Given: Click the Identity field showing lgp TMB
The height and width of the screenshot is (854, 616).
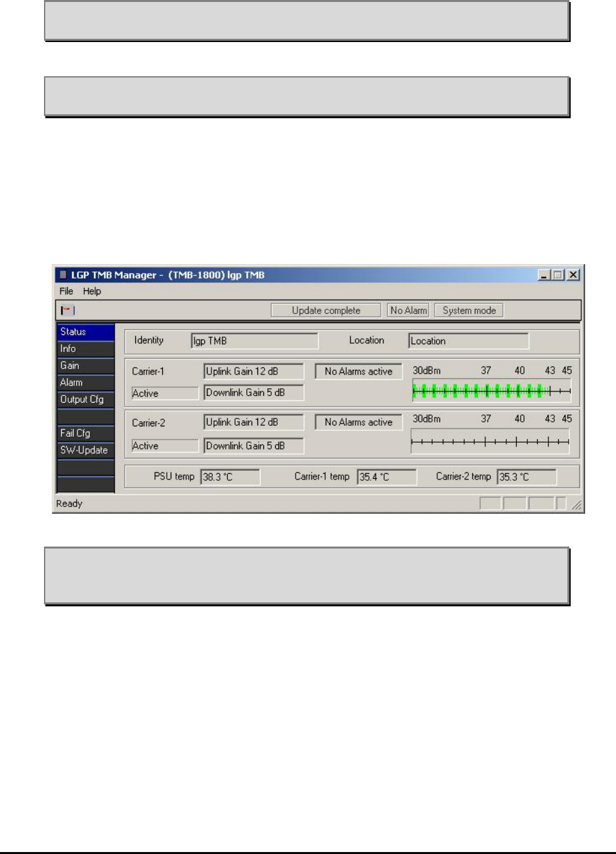Looking at the screenshot, I should click(255, 341).
